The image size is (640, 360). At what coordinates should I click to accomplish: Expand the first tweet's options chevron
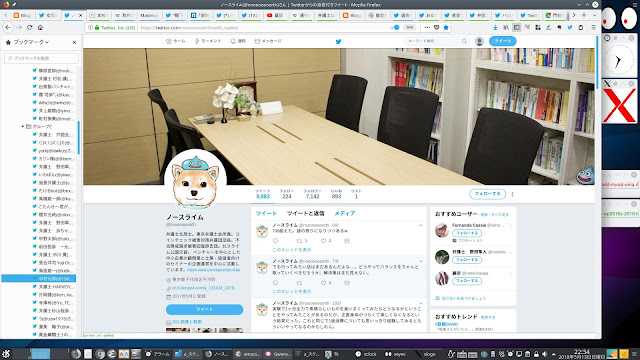tap(421, 225)
